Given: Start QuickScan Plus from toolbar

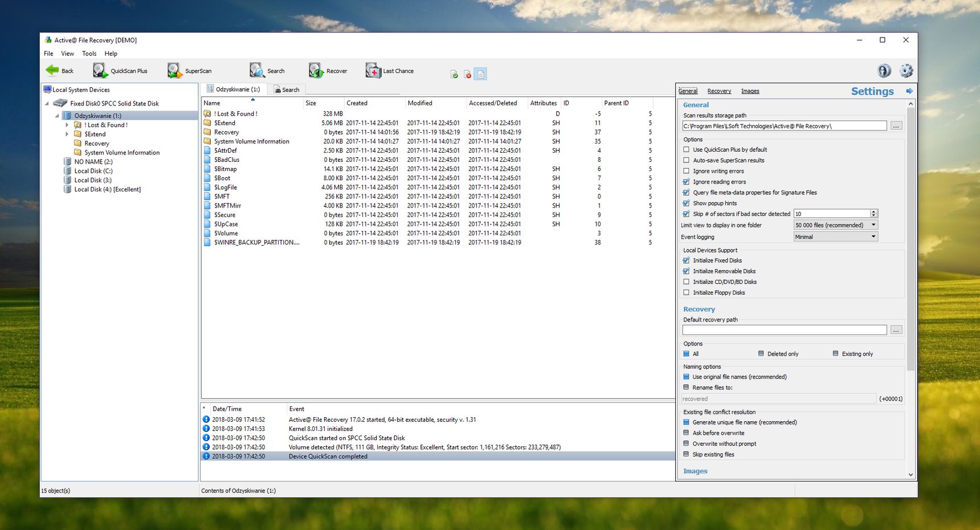Looking at the screenshot, I should [x=120, y=71].
